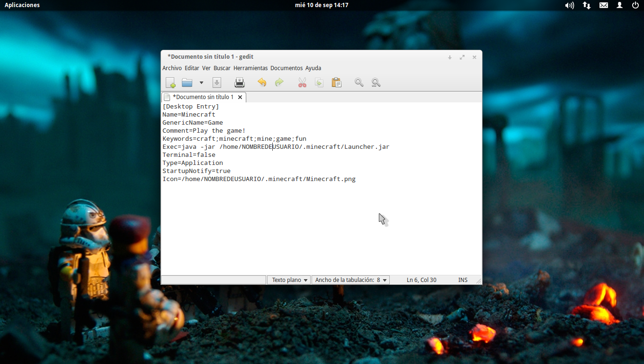The height and width of the screenshot is (364, 644).
Task: Open Find with the magnifier icon
Action: (359, 82)
